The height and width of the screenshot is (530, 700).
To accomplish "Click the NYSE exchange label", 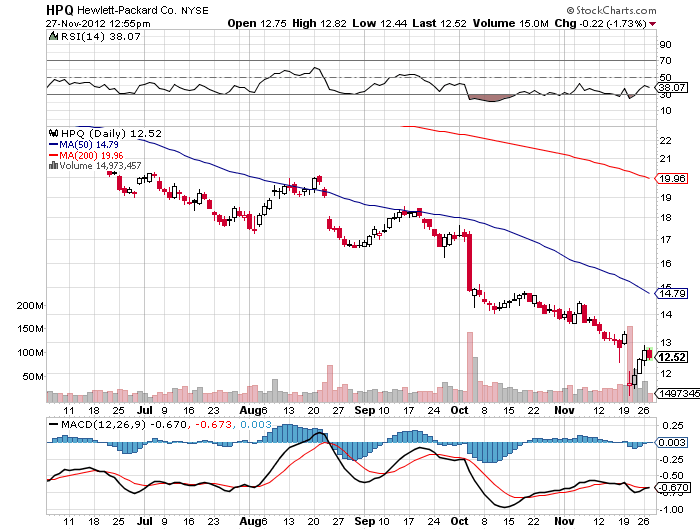I will [x=195, y=10].
